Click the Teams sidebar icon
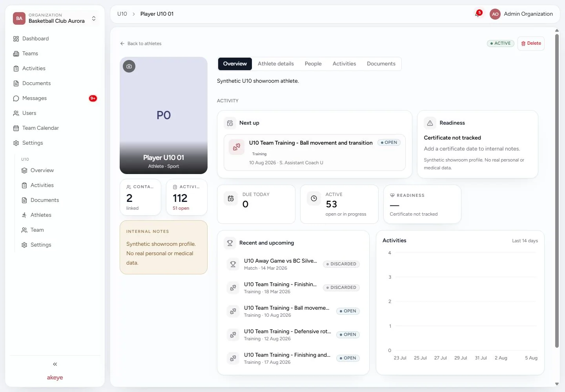The image size is (565, 392). (x=16, y=54)
